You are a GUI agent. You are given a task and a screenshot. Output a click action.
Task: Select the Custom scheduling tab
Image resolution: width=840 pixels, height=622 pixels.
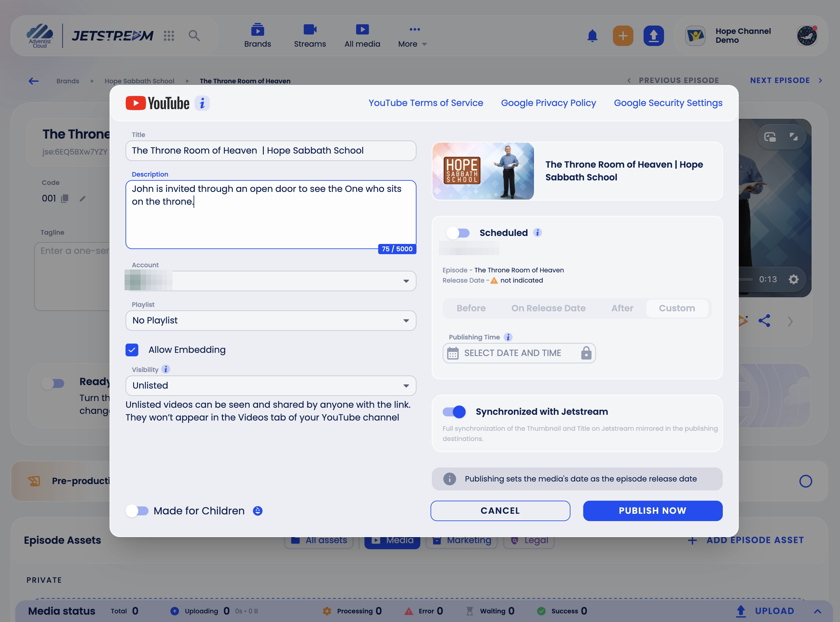point(676,308)
